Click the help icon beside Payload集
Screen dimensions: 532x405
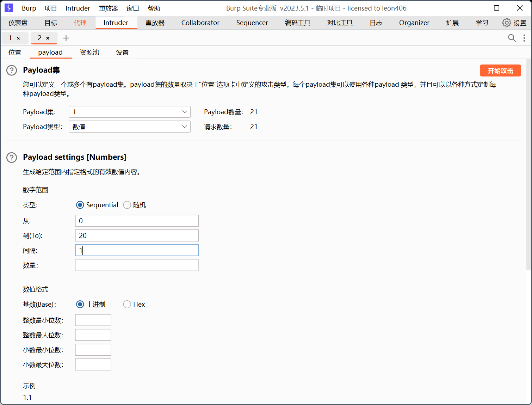pos(12,70)
